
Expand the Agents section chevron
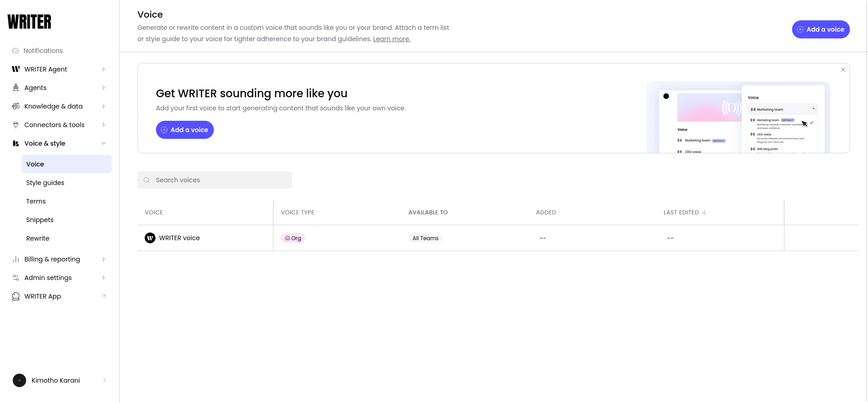tap(104, 88)
